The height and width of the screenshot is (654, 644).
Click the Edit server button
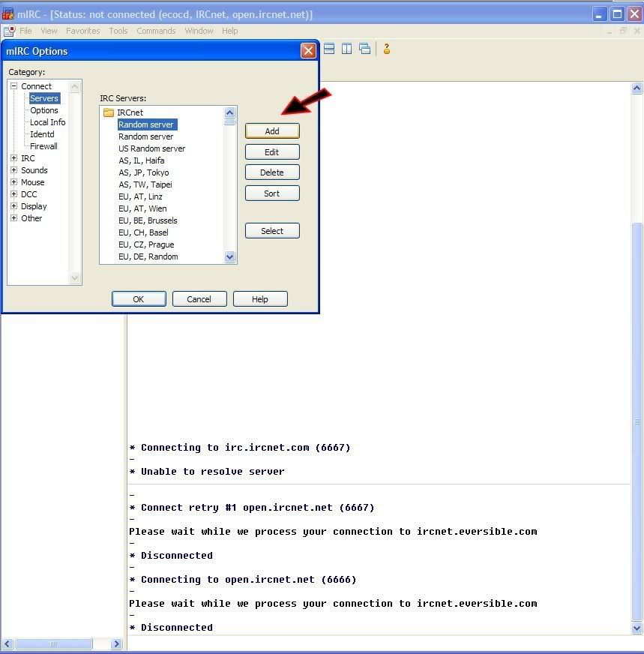[272, 151]
